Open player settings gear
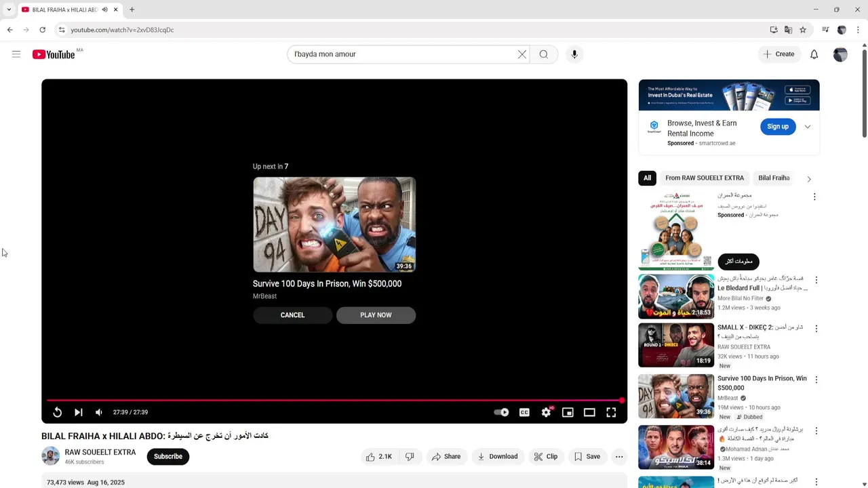This screenshot has height=488, width=868. click(546, 412)
